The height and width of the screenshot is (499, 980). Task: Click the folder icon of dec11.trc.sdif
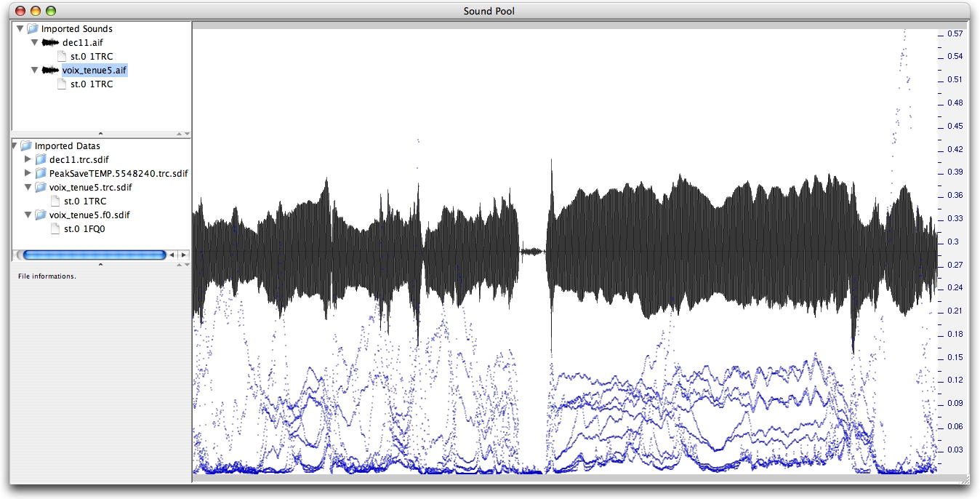coord(41,160)
